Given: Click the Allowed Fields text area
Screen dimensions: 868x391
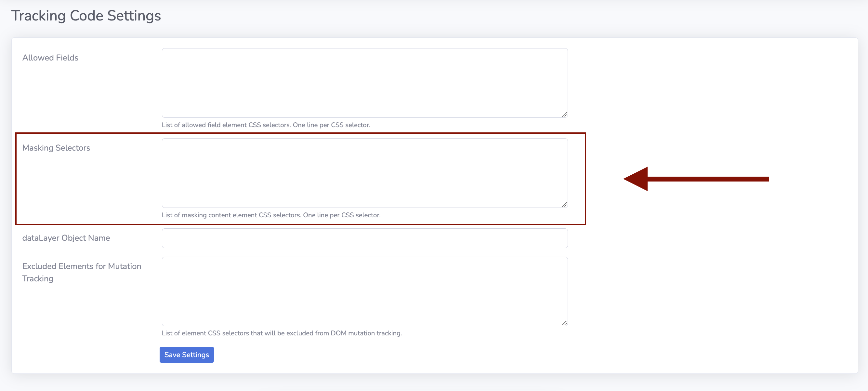Looking at the screenshot, I should coord(364,83).
